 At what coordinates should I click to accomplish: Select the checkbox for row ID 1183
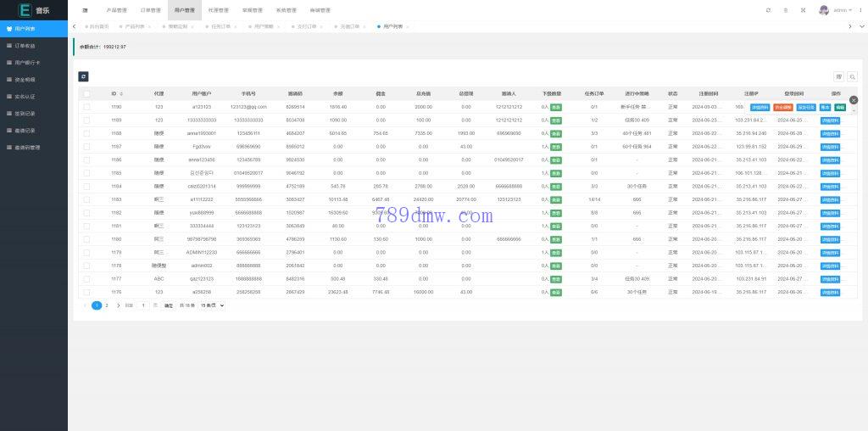(86, 199)
